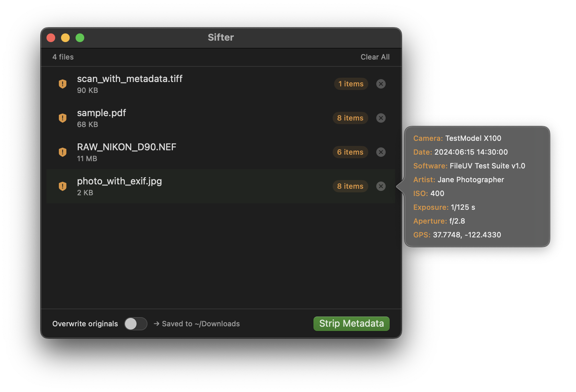Select the sample.pdf file name
The image size is (576, 392).
click(x=101, y=113)
